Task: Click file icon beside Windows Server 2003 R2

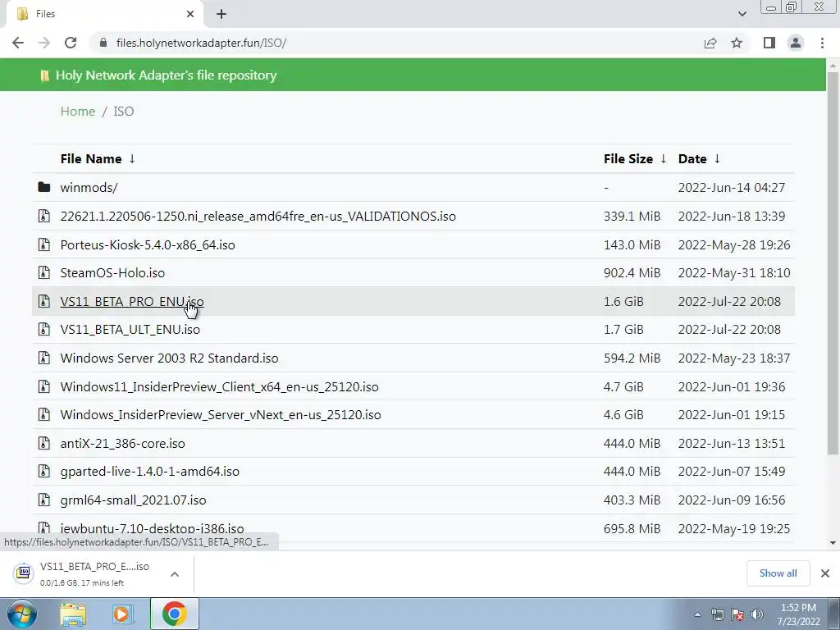Action: tap(44, 358)
